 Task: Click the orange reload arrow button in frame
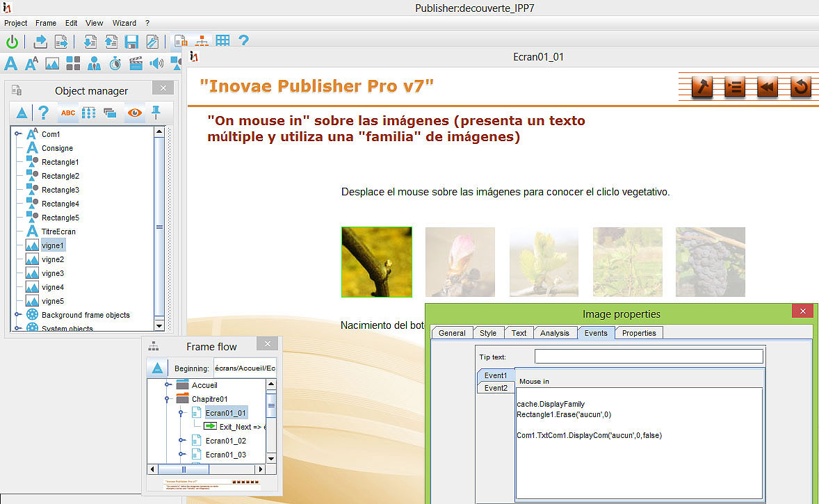(800, 87)
